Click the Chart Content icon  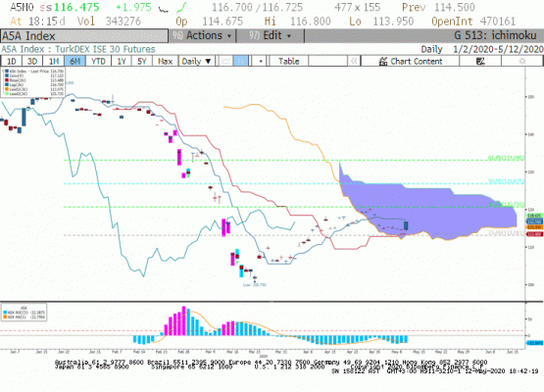(383, 62)
